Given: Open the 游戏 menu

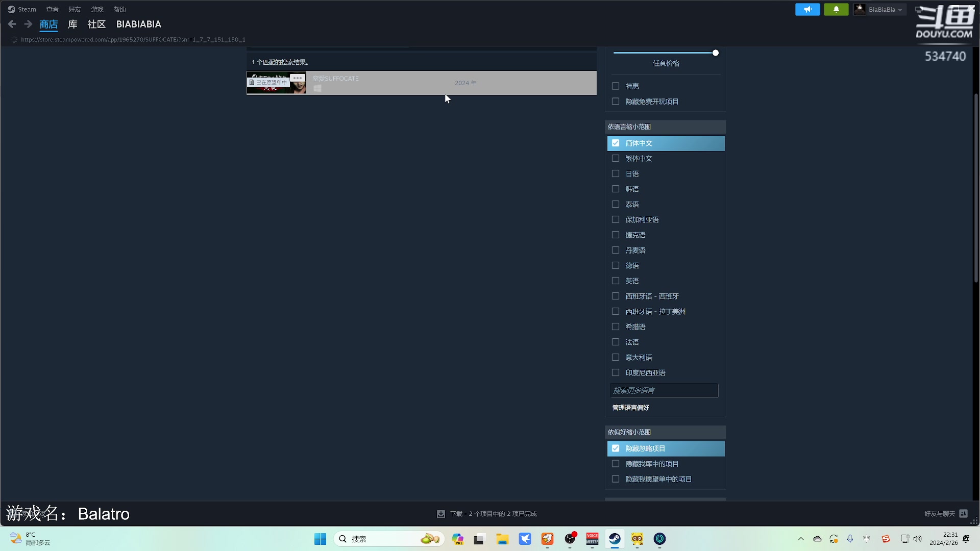Looking at the screenshot, I should pos(97,10).
